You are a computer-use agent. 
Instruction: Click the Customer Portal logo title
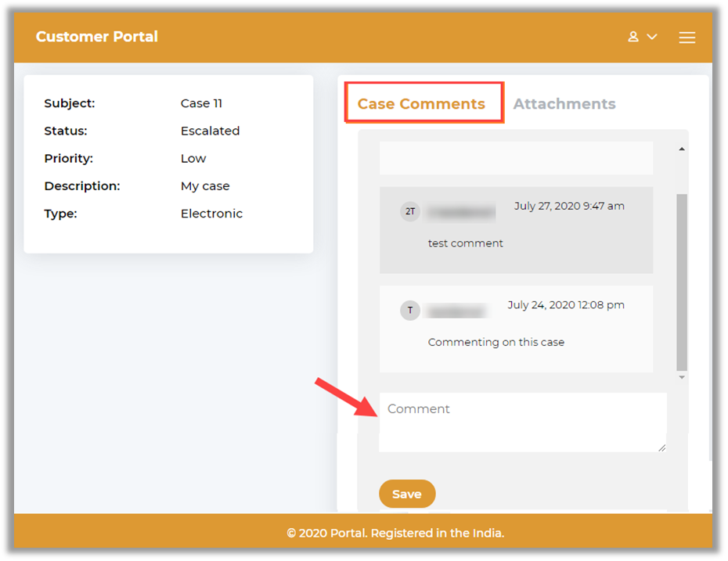[96, 37]
